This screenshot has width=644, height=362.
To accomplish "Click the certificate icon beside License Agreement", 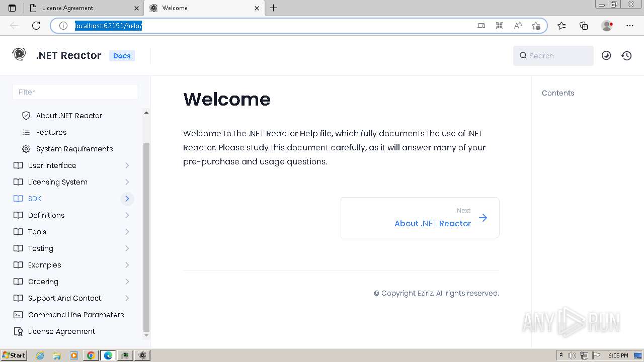I will tap(18, 331).
